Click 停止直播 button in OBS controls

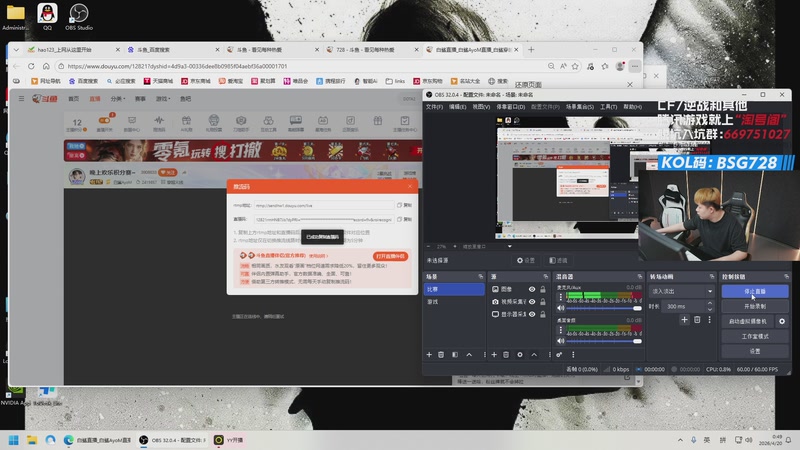755,291
